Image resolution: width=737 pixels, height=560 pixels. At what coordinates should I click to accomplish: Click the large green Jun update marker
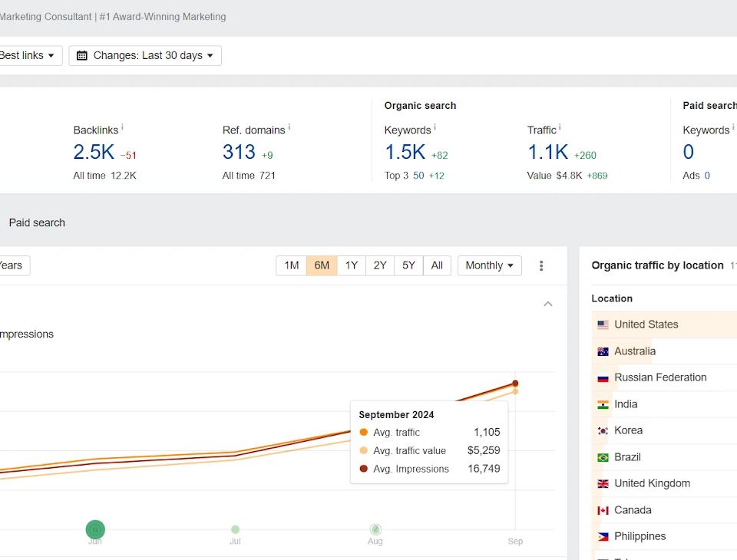[x=95, y=529]
